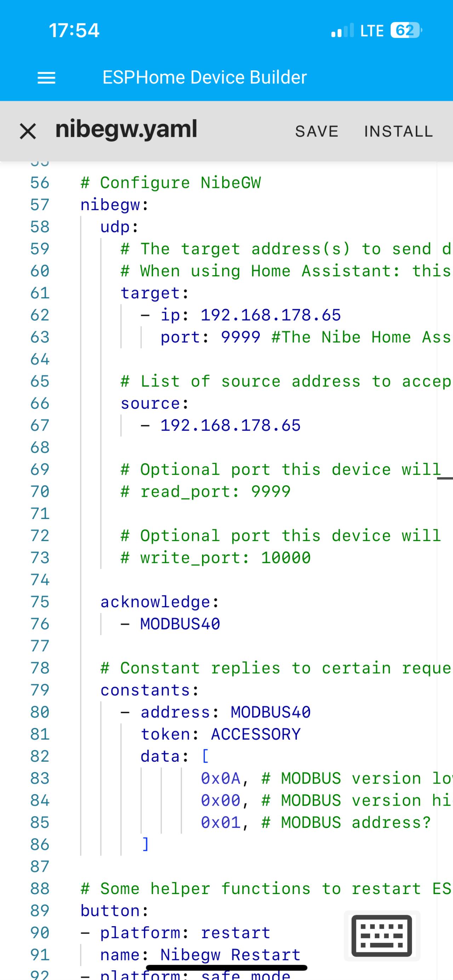This screenshot has height=980, width=453.
Task: Open the hamburger navigation menu
Action: [x=46, y=78]
